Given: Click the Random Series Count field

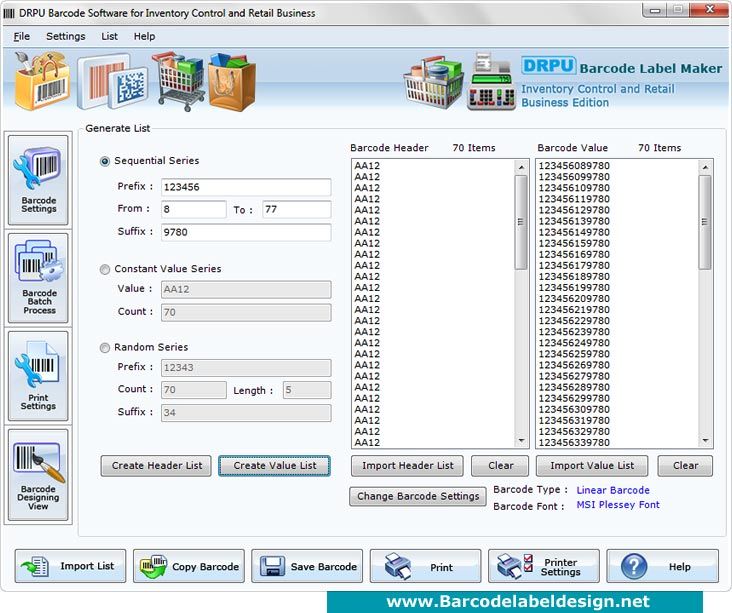Looking at the screenshot, I should tap(194, 390).
